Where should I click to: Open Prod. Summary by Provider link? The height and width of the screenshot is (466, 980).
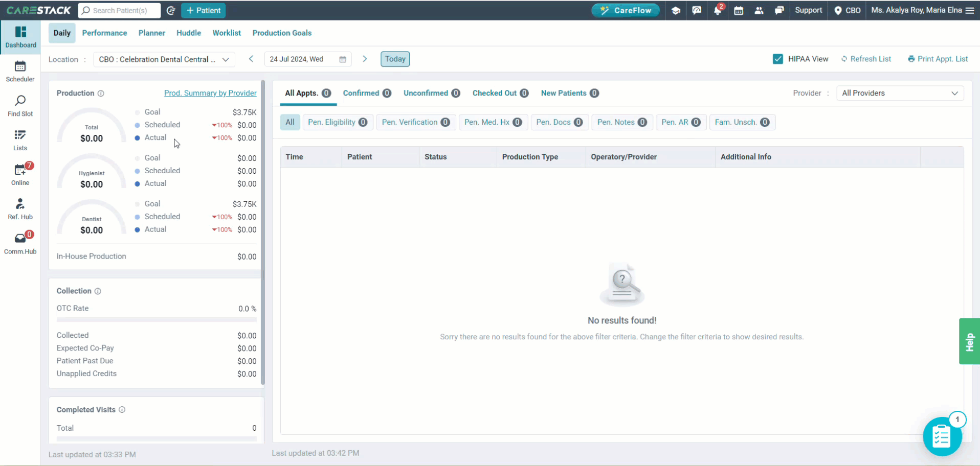(210, 93)
